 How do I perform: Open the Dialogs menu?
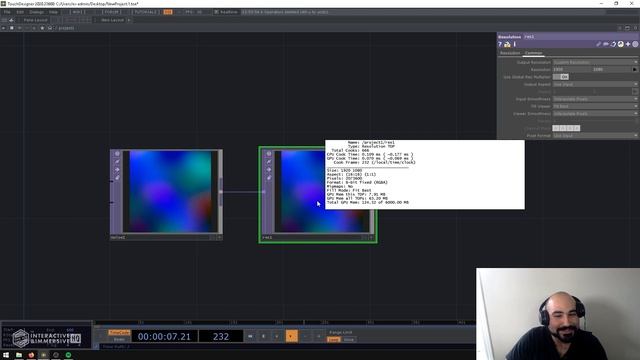coord(36,12)
